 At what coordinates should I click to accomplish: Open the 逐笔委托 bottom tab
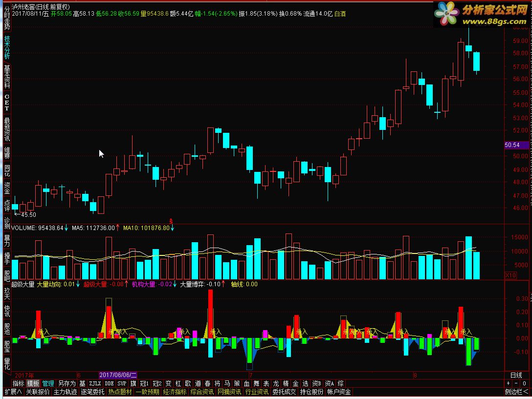92,392
